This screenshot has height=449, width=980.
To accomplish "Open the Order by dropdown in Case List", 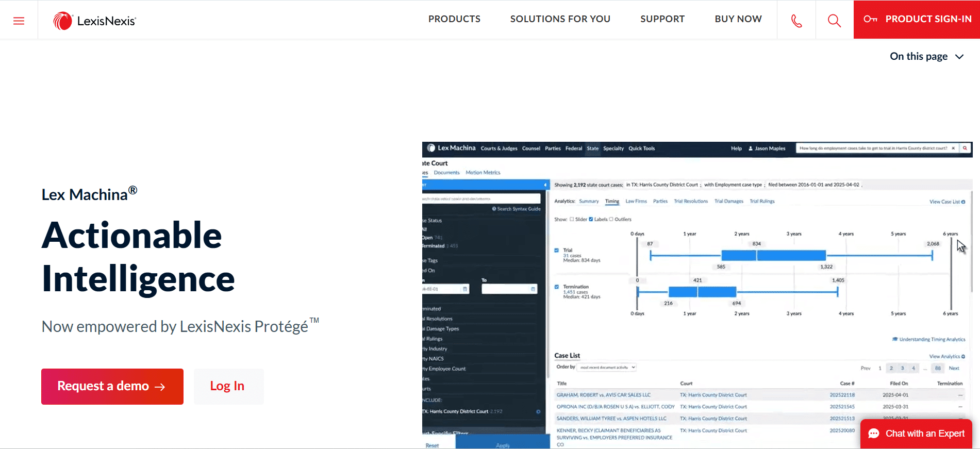I will pos(607,367).
